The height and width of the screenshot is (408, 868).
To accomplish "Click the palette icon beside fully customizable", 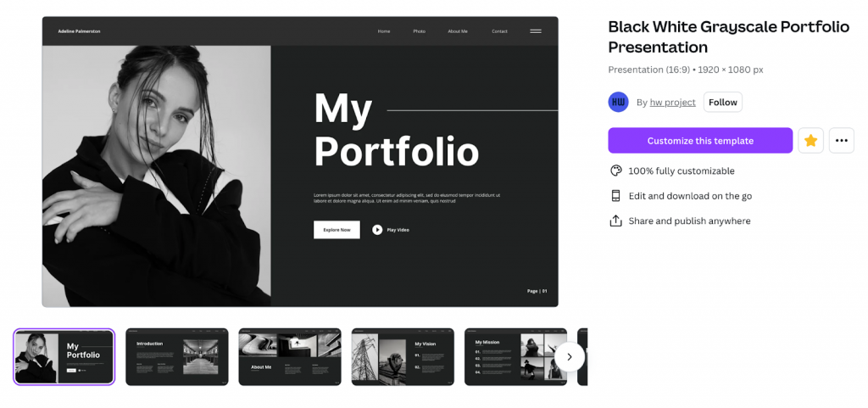I will (615, 170).
